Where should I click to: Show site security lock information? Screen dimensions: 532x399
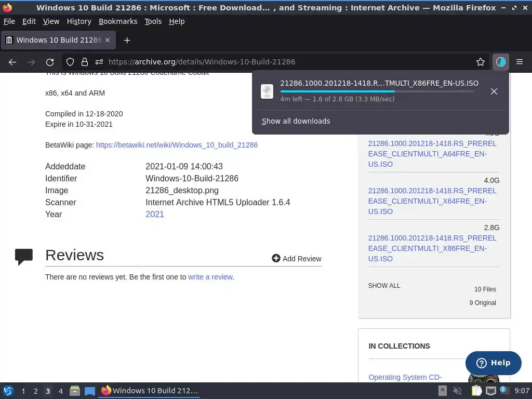point(85,62)
